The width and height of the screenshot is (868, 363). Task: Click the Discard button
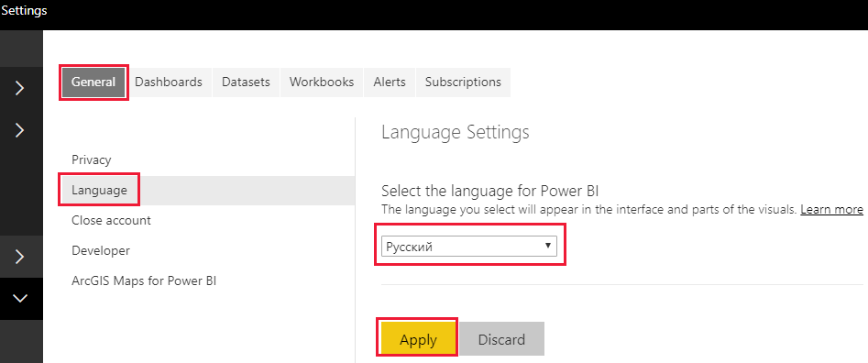click(501, 338)
